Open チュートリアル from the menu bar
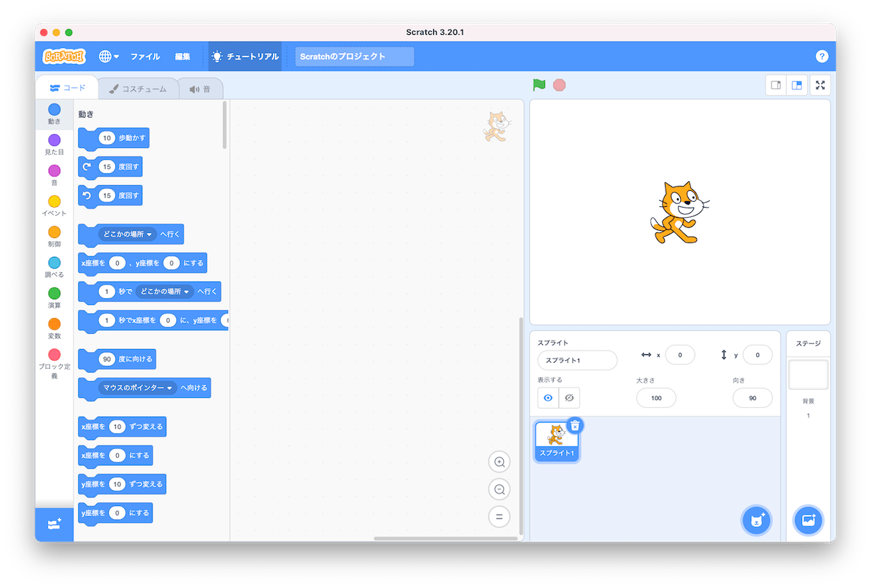871x588 pixels. (x=245, y=56)
